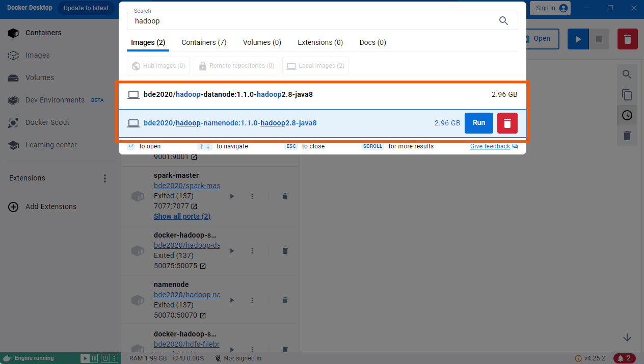The height and width of the screenshot is (364, 644).
Task: Open Learning center in the sidebar
Action: (x=42, y=145)
